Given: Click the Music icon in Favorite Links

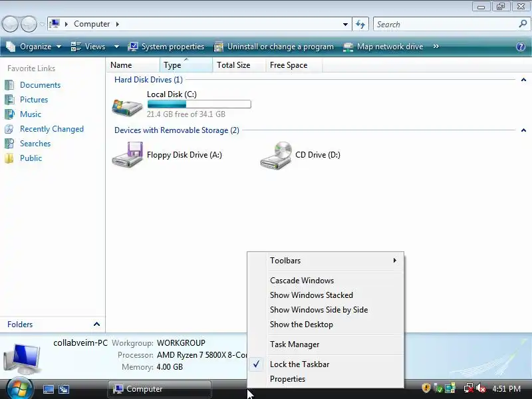Looking at the screenshot, I should [9, 114].
